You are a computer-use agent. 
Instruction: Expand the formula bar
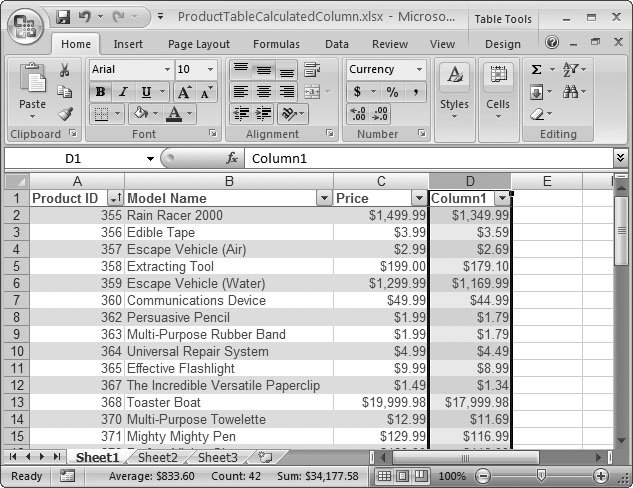click(x=620, y=158)
